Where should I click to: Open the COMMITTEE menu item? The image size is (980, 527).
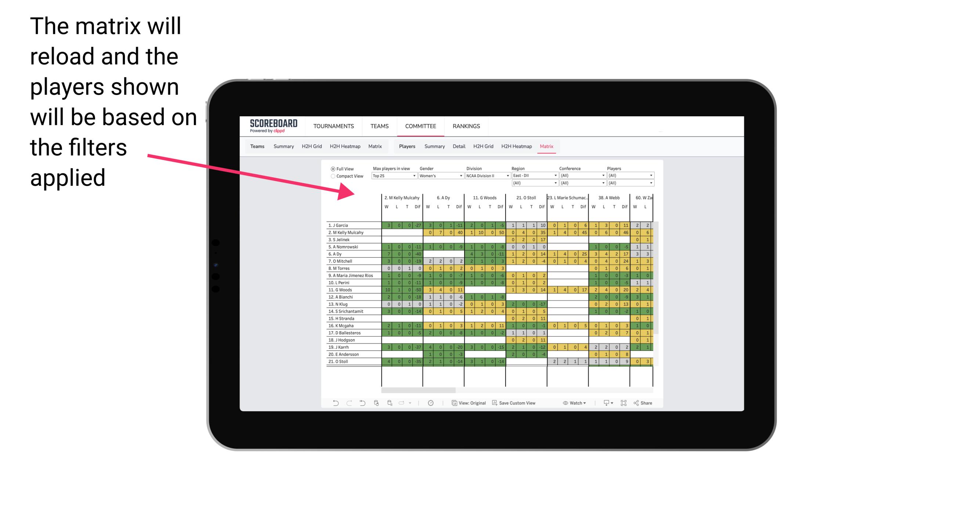[x=420, y=126]
